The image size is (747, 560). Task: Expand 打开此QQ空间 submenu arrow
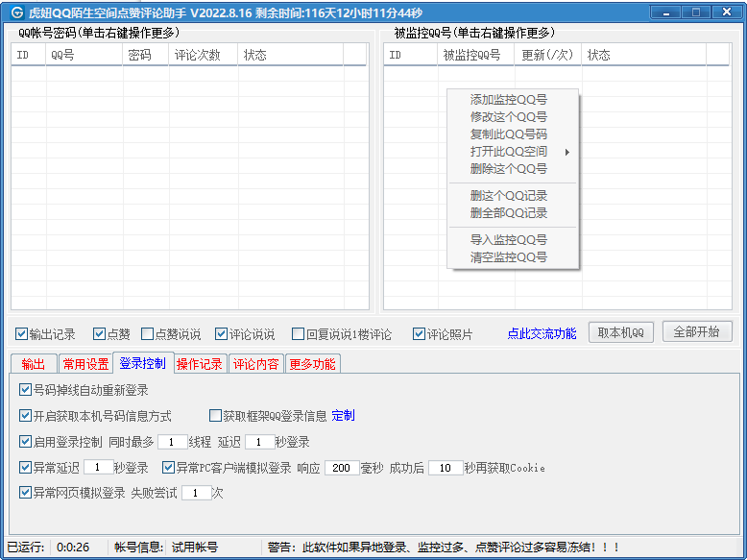[x=566, y=152]
